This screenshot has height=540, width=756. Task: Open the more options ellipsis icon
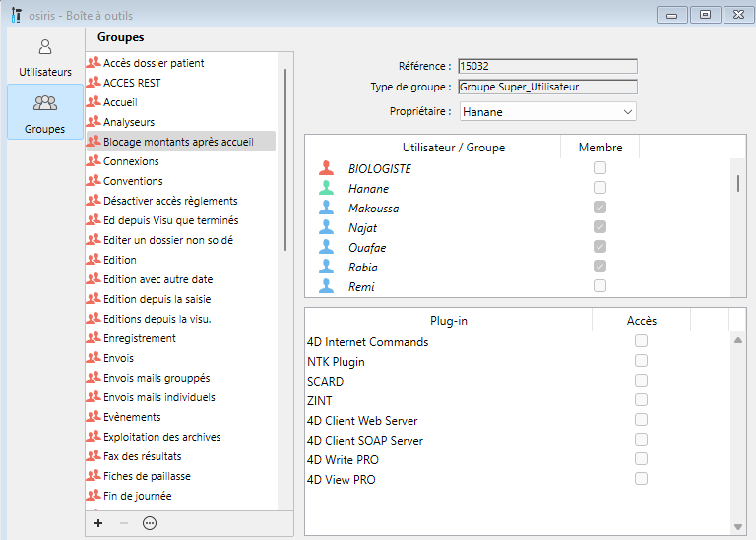click(150, 523)
